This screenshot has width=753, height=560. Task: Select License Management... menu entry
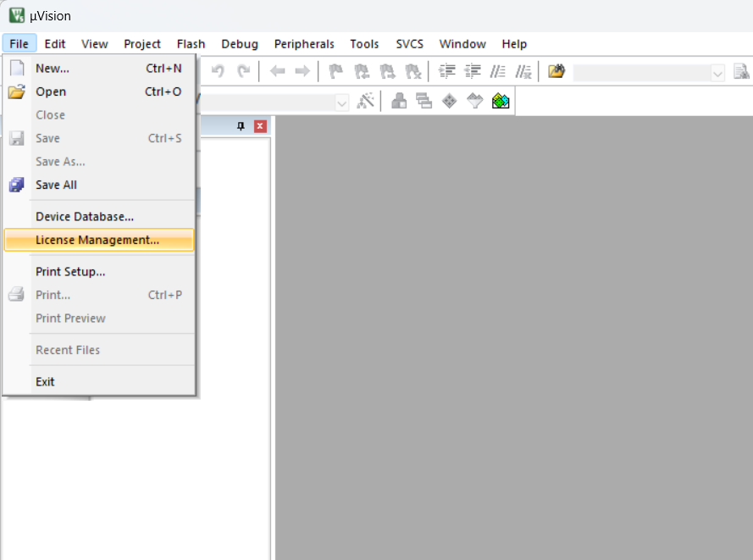99,240
